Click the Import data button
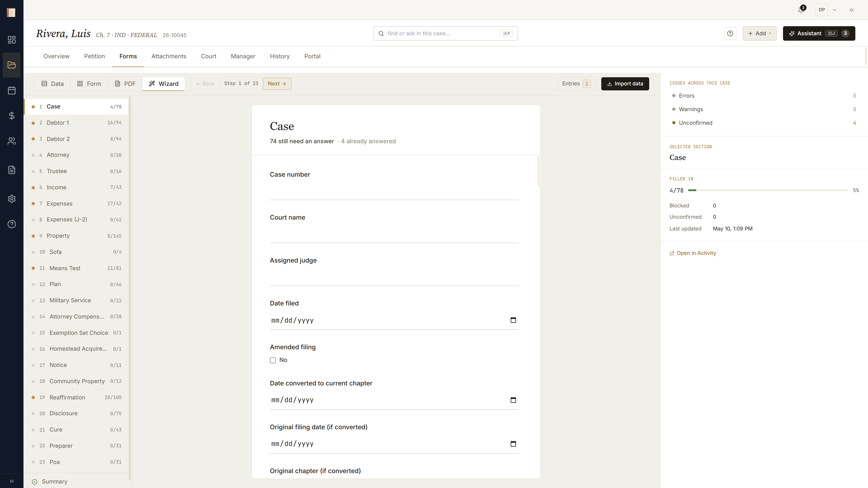 pyautogui.click(x=625, y=84)
